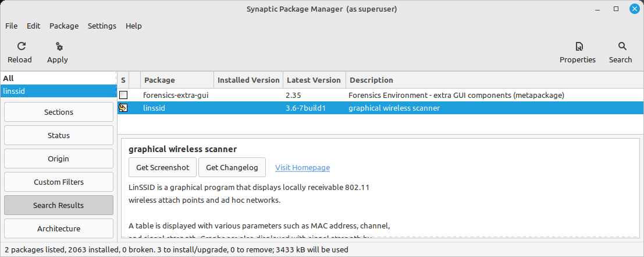The height and width of the screenshot is (257, 644).
Task: Sort by Latest Version column header
Action: (314, 80)
